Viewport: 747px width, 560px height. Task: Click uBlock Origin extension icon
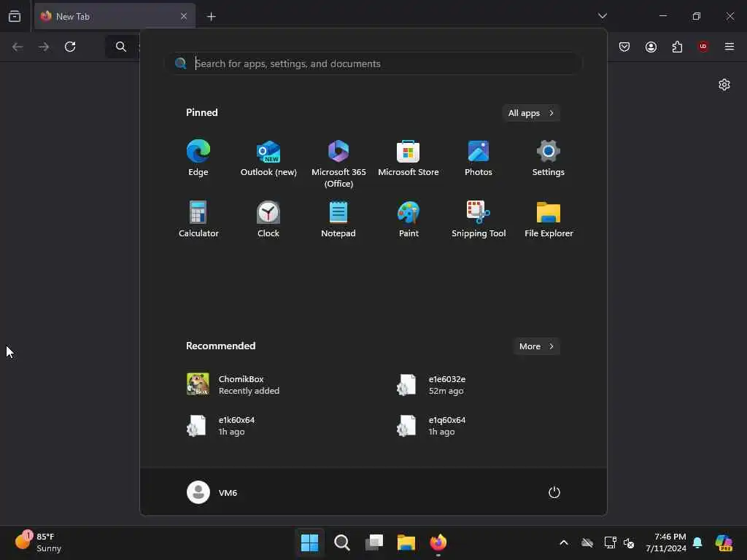tap(703, 47)
